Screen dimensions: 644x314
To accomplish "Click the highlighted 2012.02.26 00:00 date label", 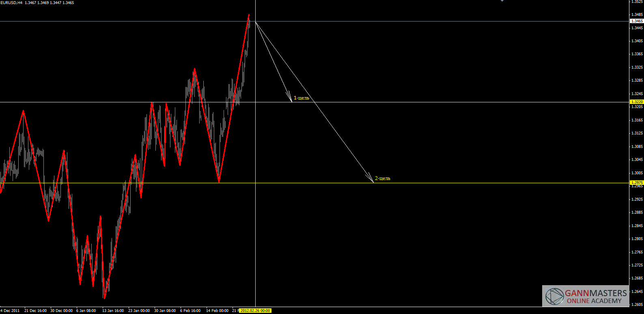I will [255, 311].
